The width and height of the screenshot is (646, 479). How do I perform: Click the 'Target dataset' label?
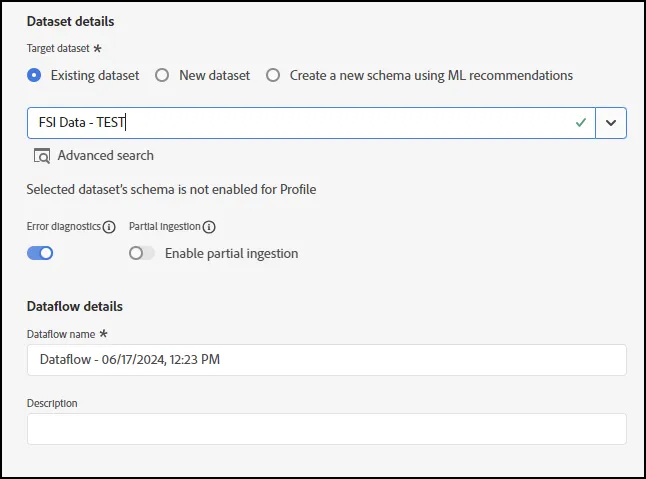point(58,49)
